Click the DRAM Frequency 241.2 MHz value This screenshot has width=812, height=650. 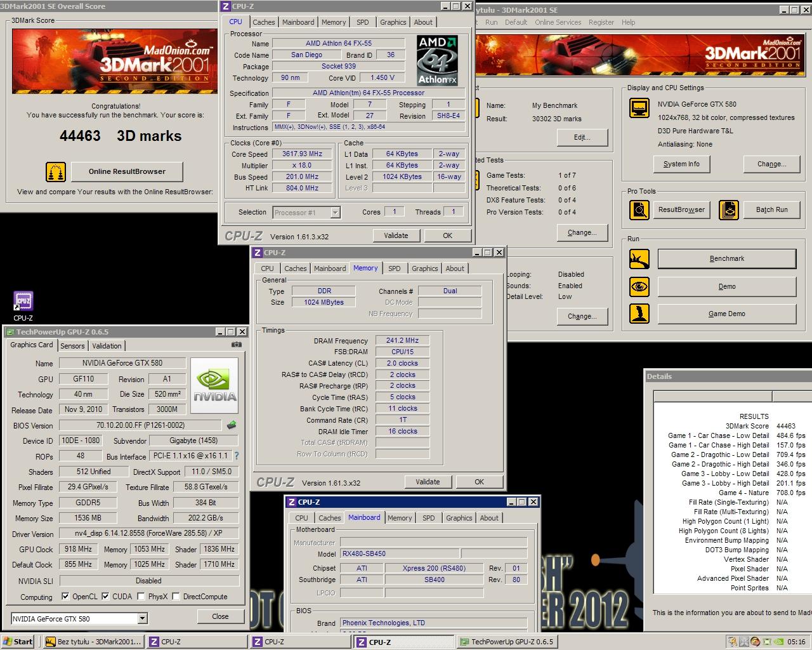click(402, 340)
